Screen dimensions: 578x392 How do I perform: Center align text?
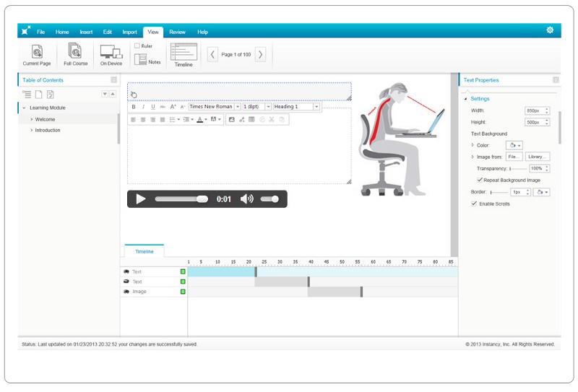[143, 120]
